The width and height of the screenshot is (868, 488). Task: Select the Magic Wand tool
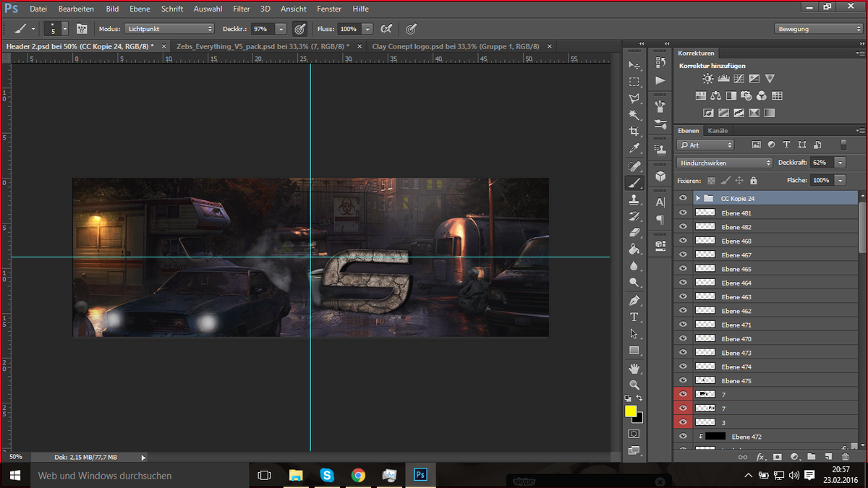[x=634, y=115]
